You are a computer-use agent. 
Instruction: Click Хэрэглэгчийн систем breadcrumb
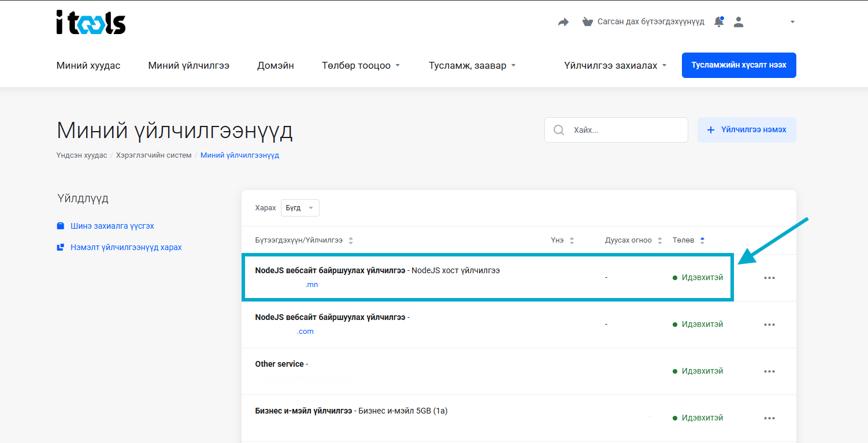click(154, 155)
